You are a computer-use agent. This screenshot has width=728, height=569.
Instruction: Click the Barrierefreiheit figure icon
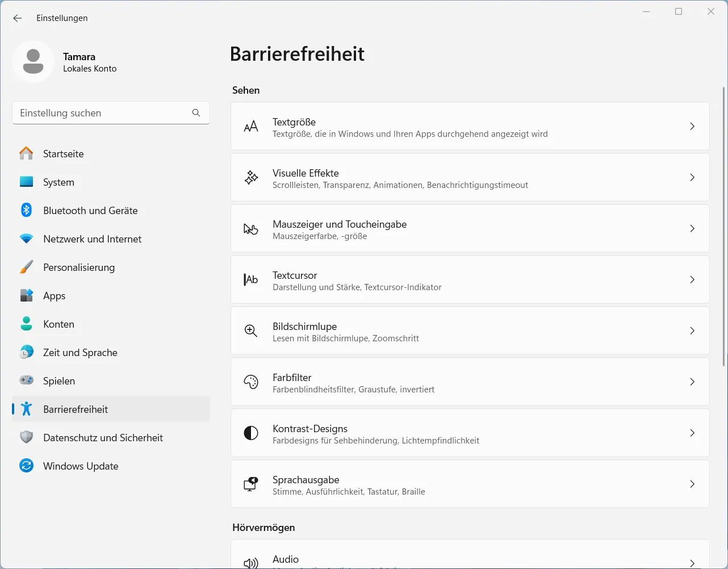(x=26, y=409)
